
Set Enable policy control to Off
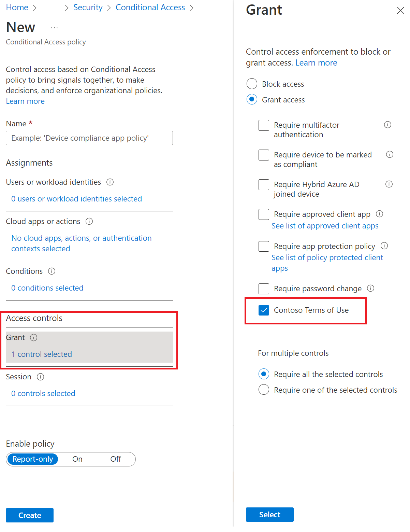tap(115, 459)
